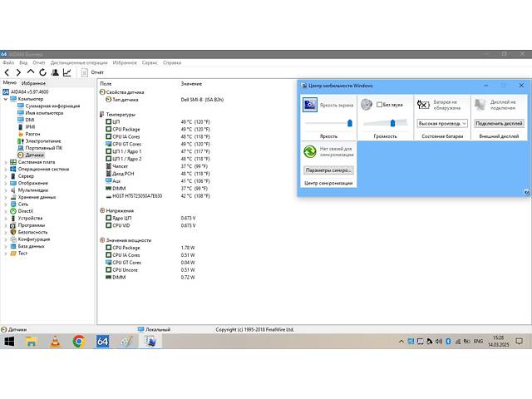532x399 pixels.
Task: Expand the Сервер tree node
Action: 6,176
